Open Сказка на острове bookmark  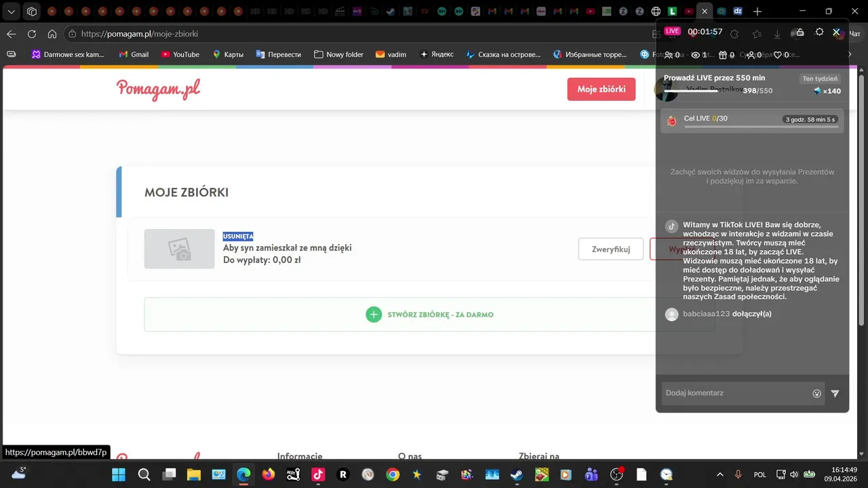coord(502,54)
